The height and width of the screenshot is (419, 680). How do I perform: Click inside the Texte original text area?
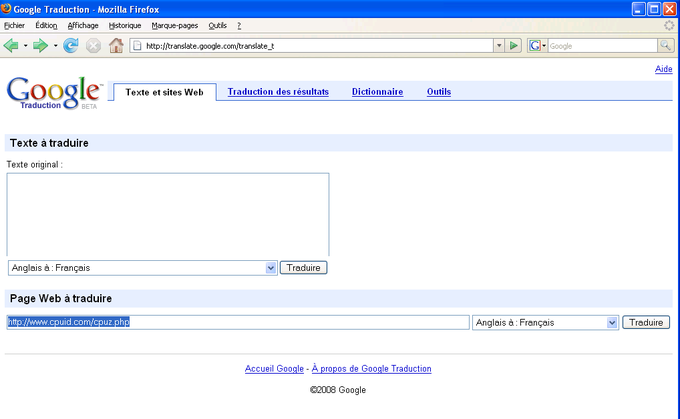pos(168,215)
